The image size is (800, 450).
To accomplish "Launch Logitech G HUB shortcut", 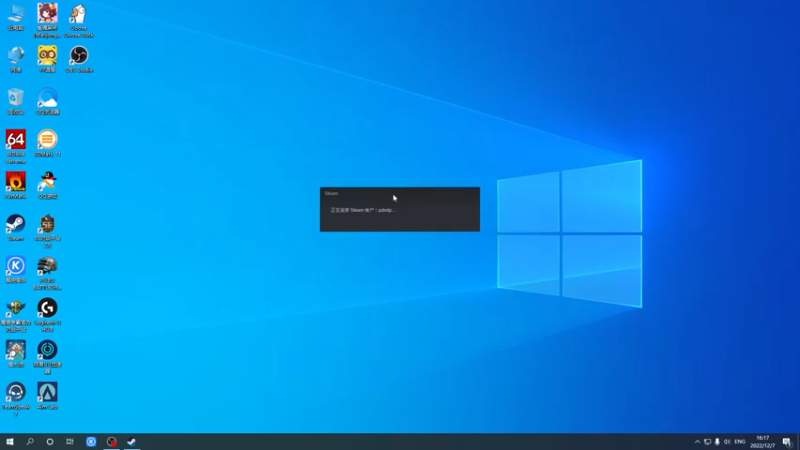I will 47,316.
